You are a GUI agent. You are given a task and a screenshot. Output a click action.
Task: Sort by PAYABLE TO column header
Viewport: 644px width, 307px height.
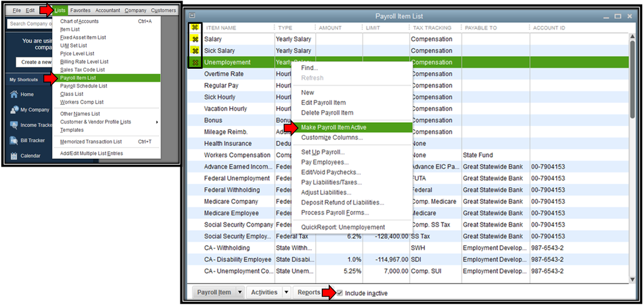pos(481,28)
